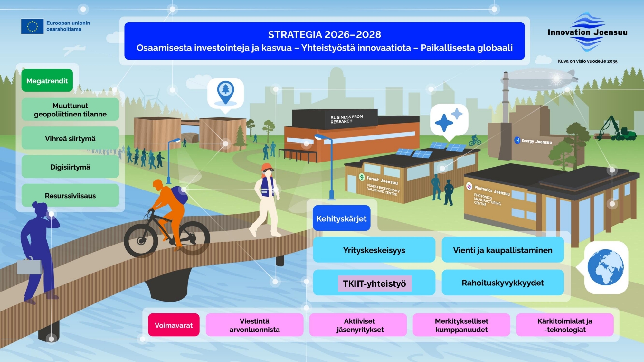Click the EU flag logo
The image size is (644, 362).
[32, 26]
